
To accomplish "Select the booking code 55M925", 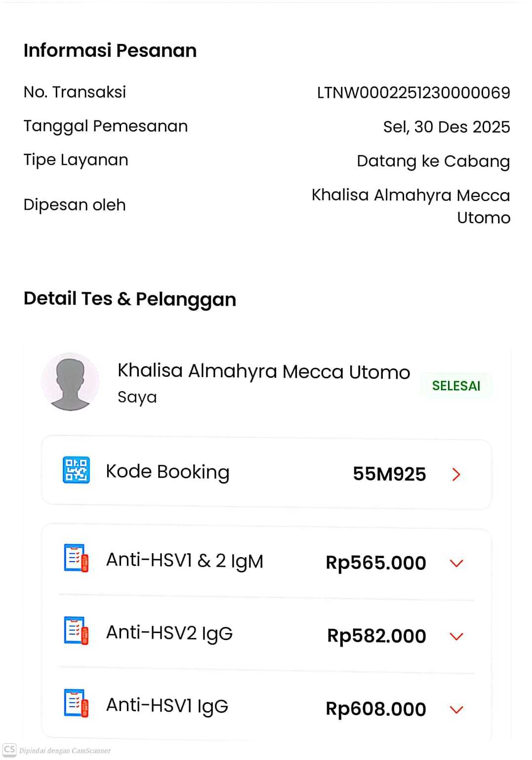I will click(x=389, y=474).
